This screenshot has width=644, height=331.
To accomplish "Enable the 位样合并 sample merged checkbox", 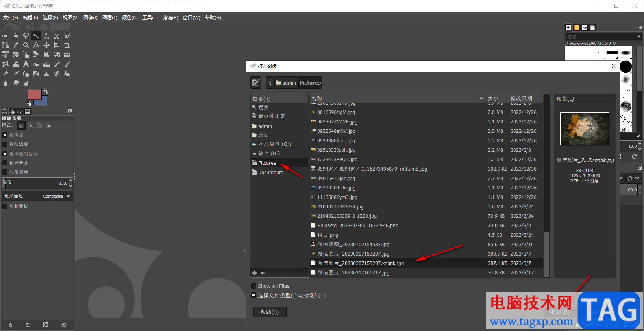I will [x=5, y=163].
